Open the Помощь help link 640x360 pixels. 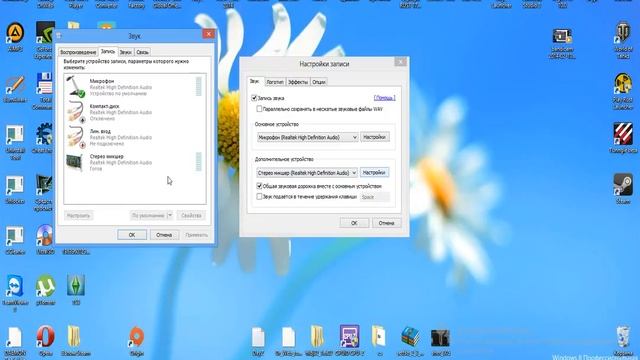tap(384, 98)
